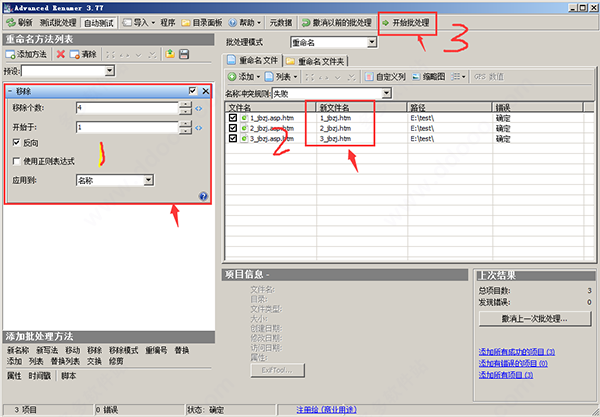This screenshot has height=417, width=600.
Task: Add the 新写法 new case method
Action: tap(47, 350)
